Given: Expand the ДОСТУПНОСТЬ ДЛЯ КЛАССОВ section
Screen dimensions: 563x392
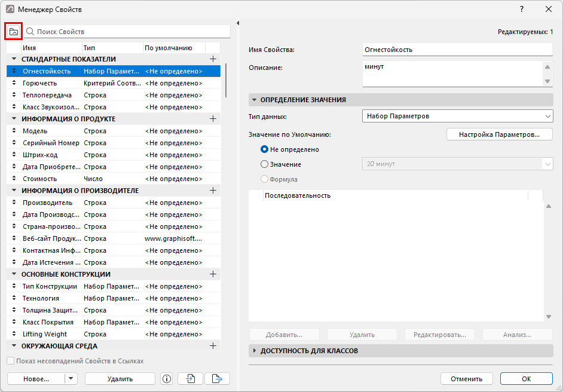Looking at the screenshot, I should [255, 351].
